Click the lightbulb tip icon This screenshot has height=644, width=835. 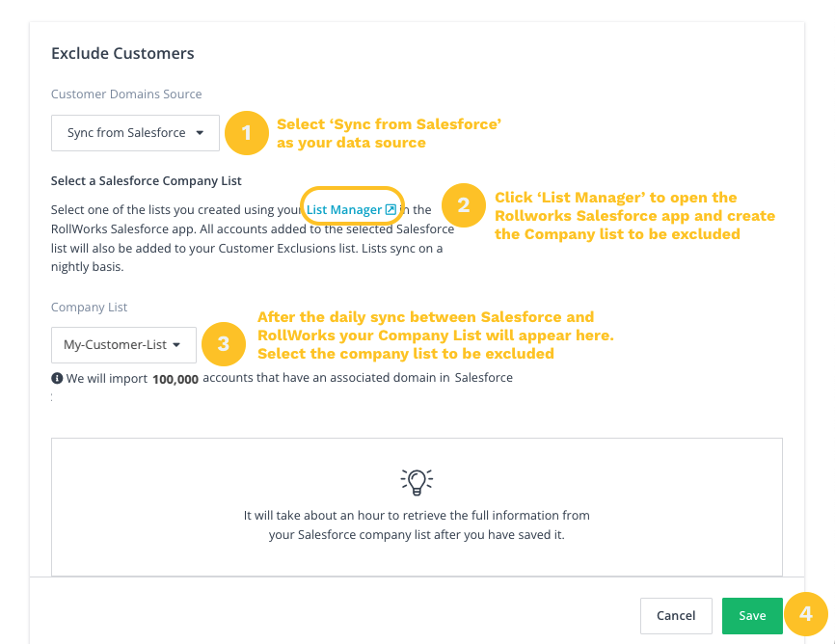point(417,481)
